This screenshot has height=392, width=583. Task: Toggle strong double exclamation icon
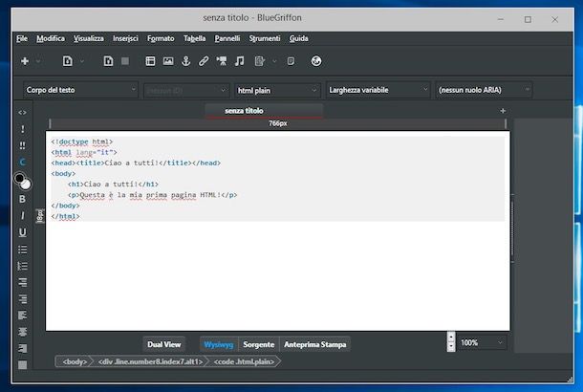[23, 145]
